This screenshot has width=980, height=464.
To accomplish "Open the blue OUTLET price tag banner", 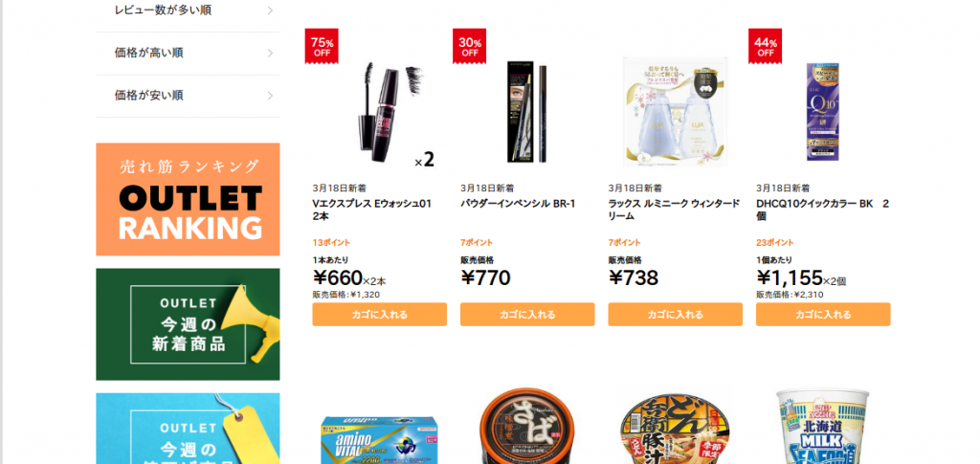I will point(189,429).
